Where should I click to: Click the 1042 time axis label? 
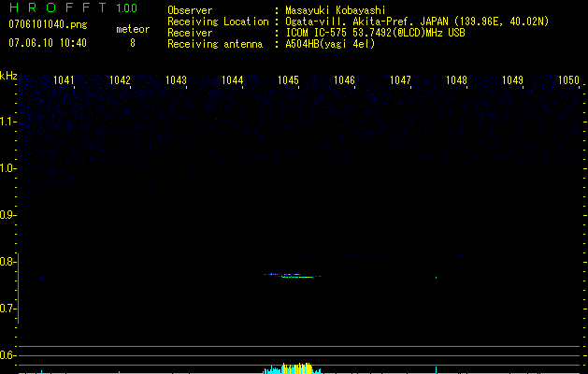(120, 80)
